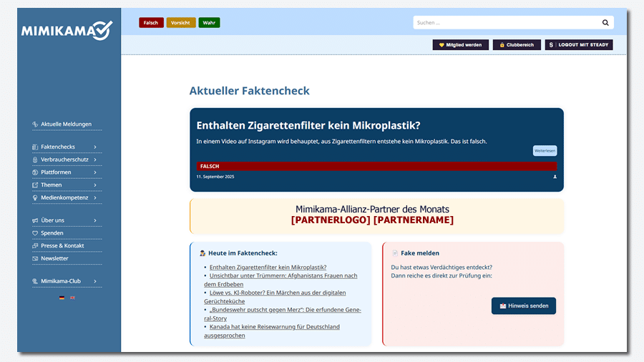Open the Spenden menu item

tap(52, 233)
